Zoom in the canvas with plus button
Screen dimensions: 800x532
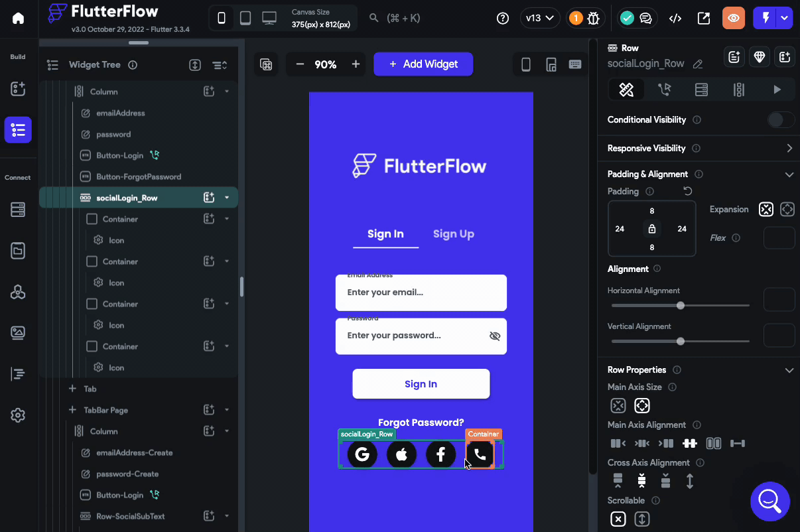pyautogui.click(x=356, y=64)
